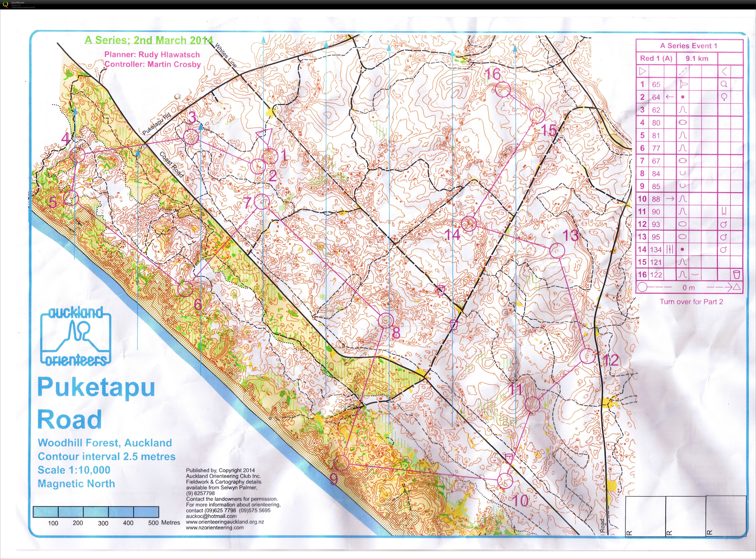Click the 'Coast Road' label on the map

[x=171, y=165]
